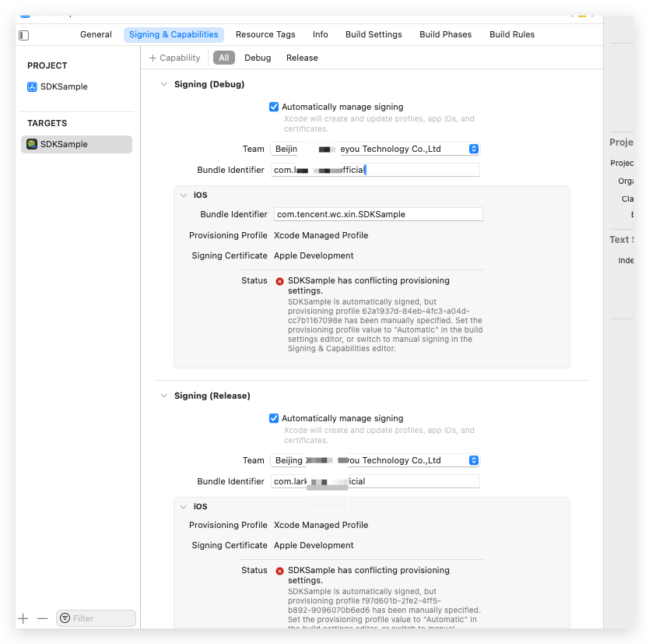Image resolution: width=649 pixels, height=644 pixels.
Task: Click Release 'Xcode Managed Profile' value
Action: point(321,525)
